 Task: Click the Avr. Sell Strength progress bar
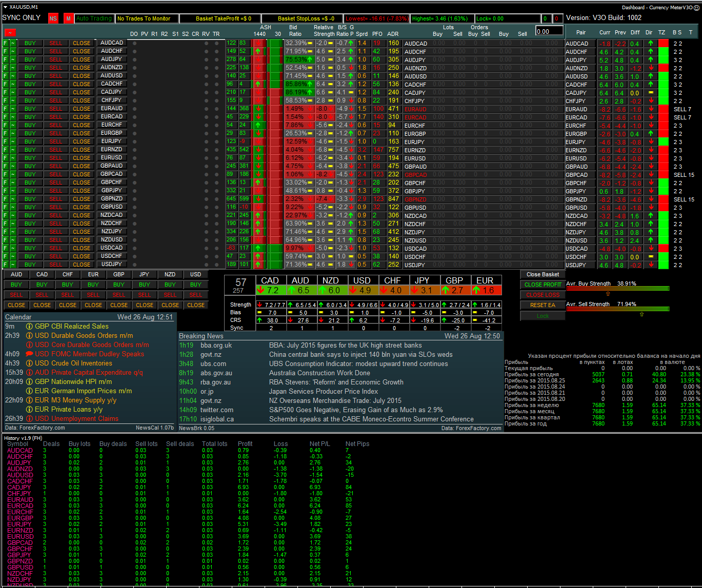click(618, 309)
